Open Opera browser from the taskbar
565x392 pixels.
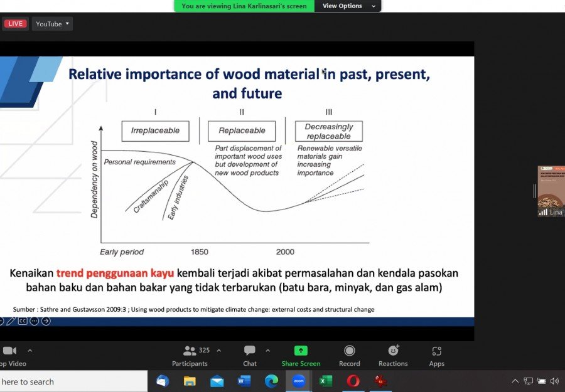pyautogui.click(x=353, y=381)
